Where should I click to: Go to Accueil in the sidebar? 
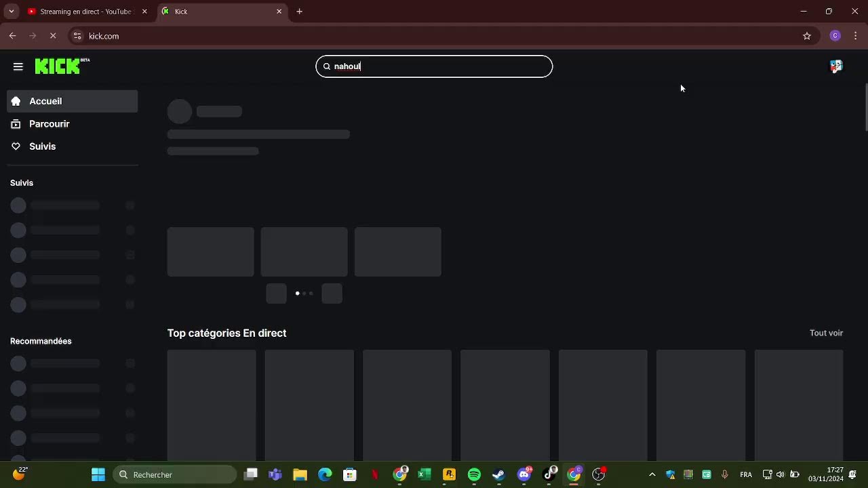point(73,101)
